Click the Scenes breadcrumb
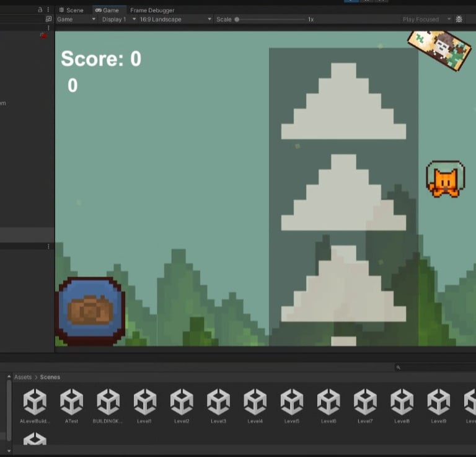 click(x=50, y=377)
